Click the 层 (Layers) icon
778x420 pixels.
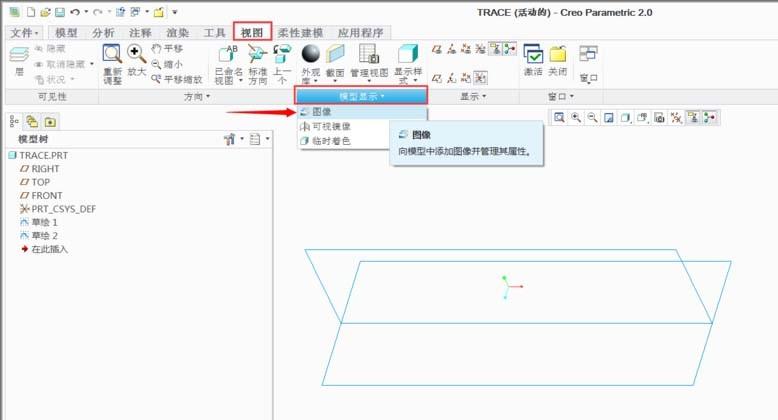tap(19, 58)
